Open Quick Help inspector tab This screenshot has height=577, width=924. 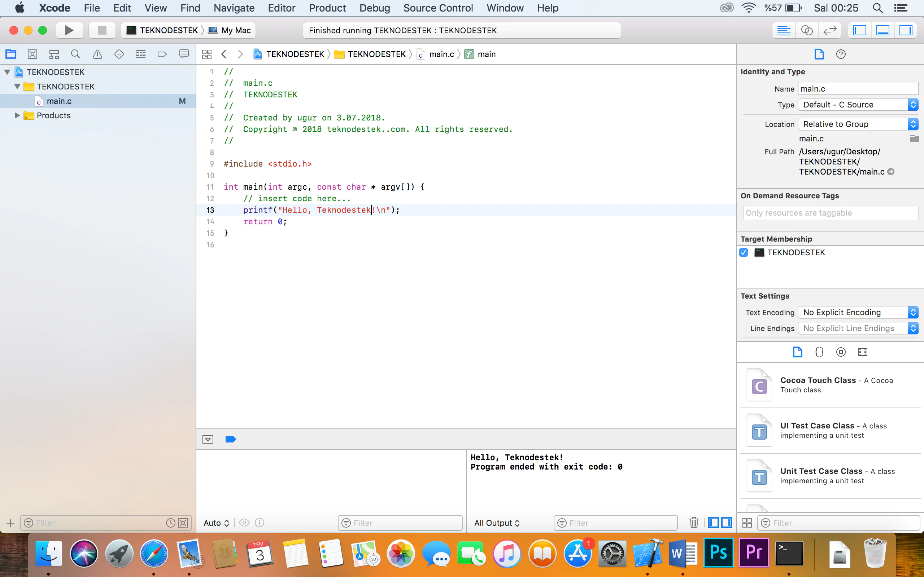[x=841, y=54]
